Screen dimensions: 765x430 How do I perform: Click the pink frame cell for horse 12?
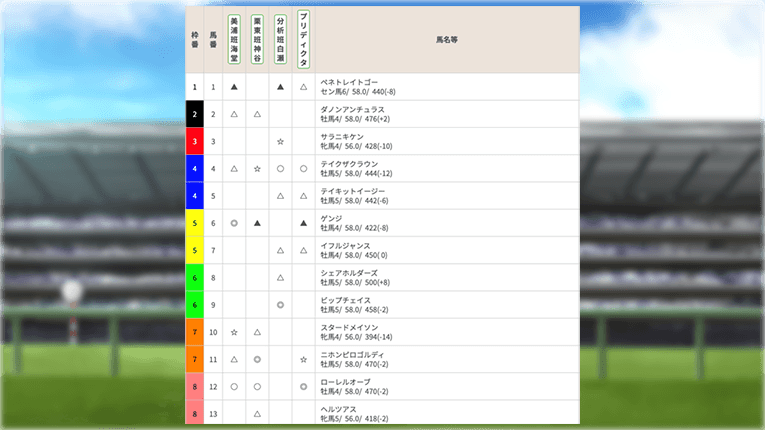coord(195,387)
